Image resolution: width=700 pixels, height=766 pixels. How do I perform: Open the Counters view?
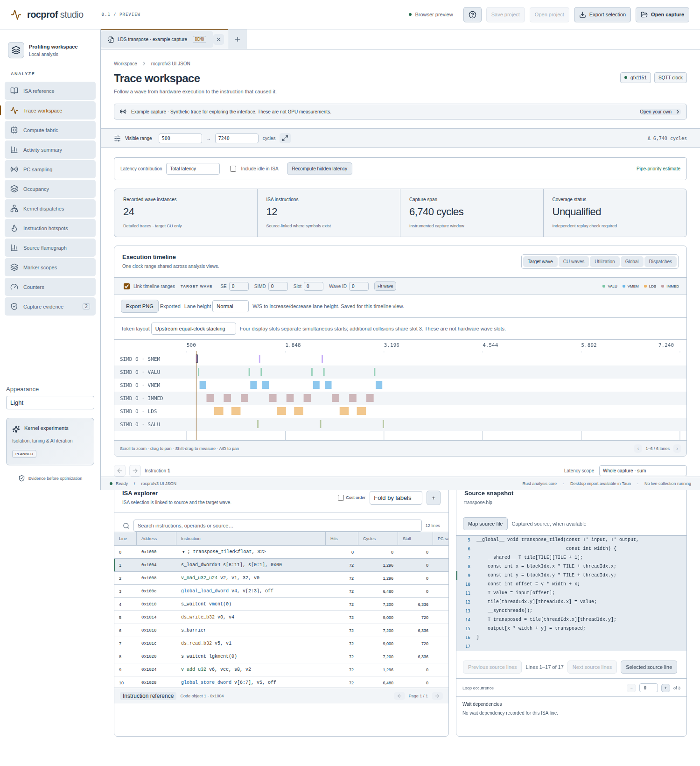tap(50, 287)
